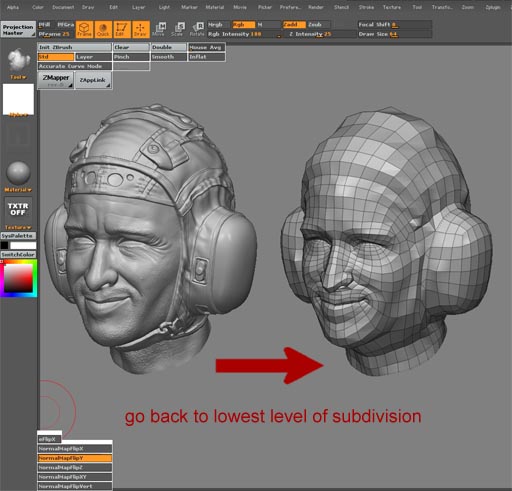512x491 pixels.
Task: Adjust the Z Intensity slider
Action: 319,34
